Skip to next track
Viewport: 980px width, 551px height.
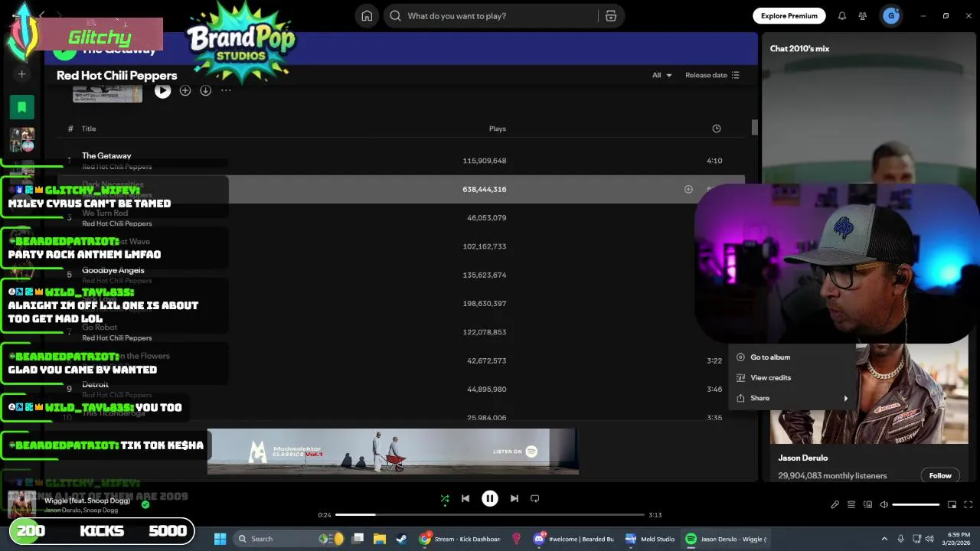pos(514,498)
